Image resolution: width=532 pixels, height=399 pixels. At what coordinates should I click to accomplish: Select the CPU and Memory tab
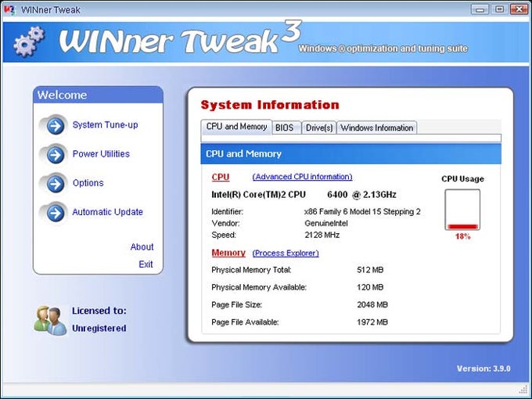point(236,127)
